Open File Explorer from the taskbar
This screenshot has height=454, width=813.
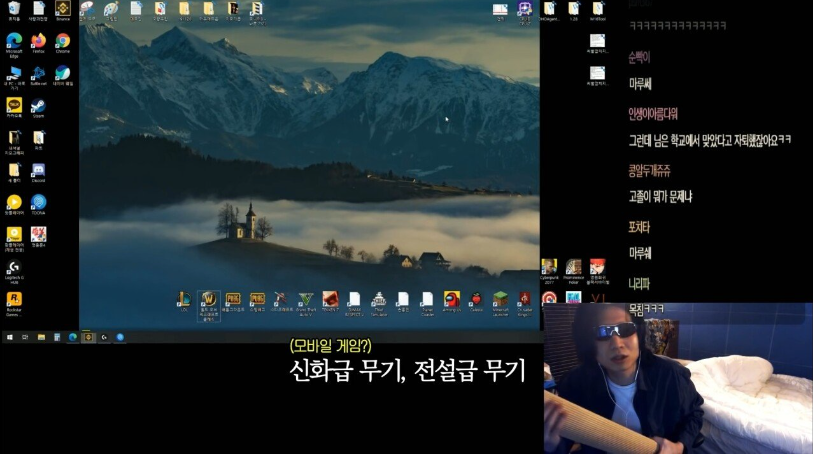click(x=41, y=337)
